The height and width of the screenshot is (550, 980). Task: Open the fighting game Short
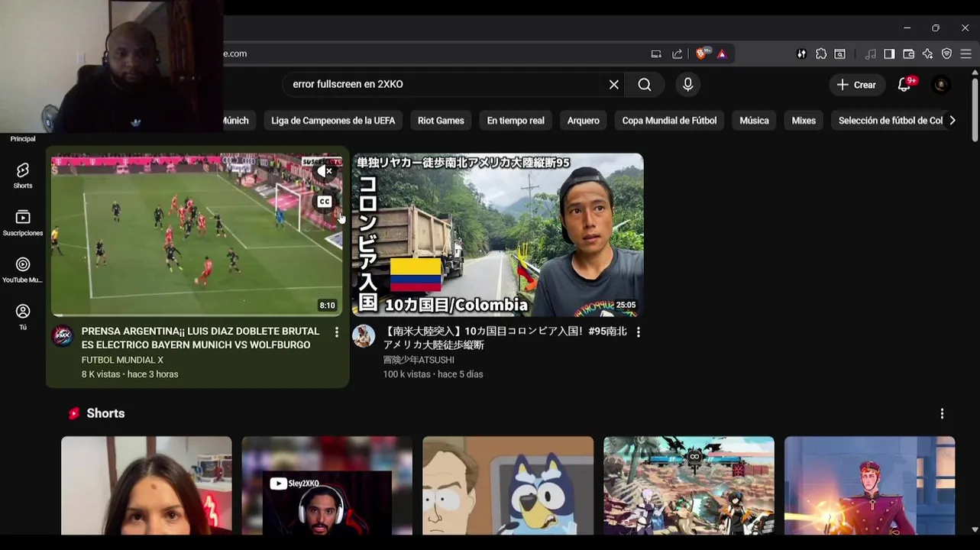coord(689,486)
